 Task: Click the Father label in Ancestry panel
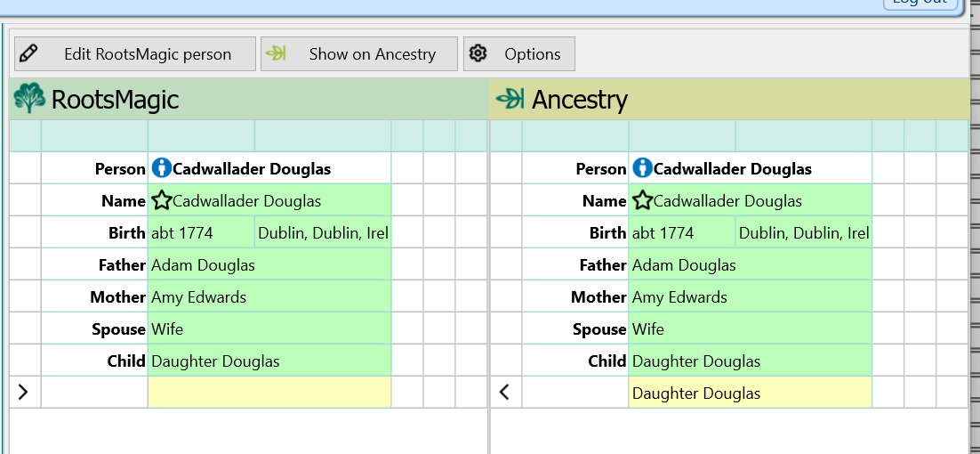[x=603, y=264]
